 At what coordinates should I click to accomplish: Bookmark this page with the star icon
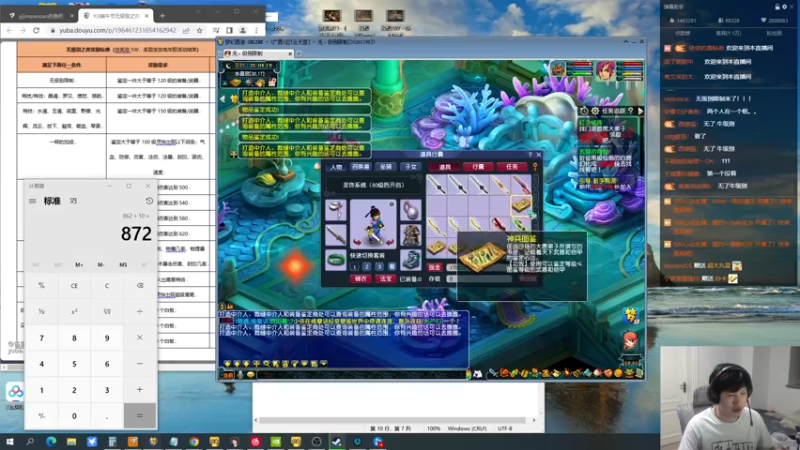(x=199, y=31)
